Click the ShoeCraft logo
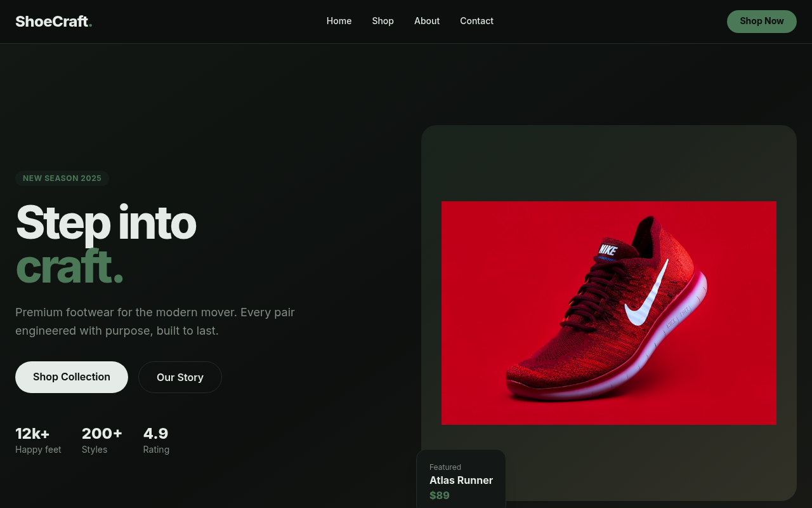Screen dimensions: 812x508 (x=54, y=22)
